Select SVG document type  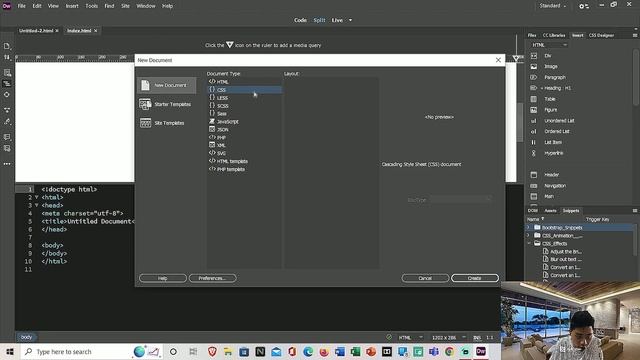244,153
